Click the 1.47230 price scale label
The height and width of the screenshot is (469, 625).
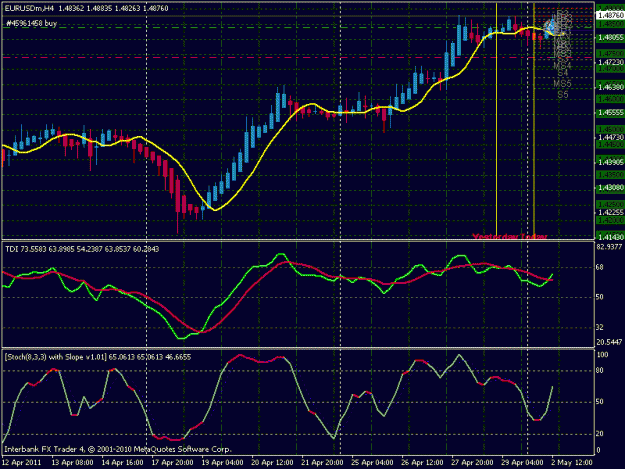pyautogui.click(x=610, y=63)
